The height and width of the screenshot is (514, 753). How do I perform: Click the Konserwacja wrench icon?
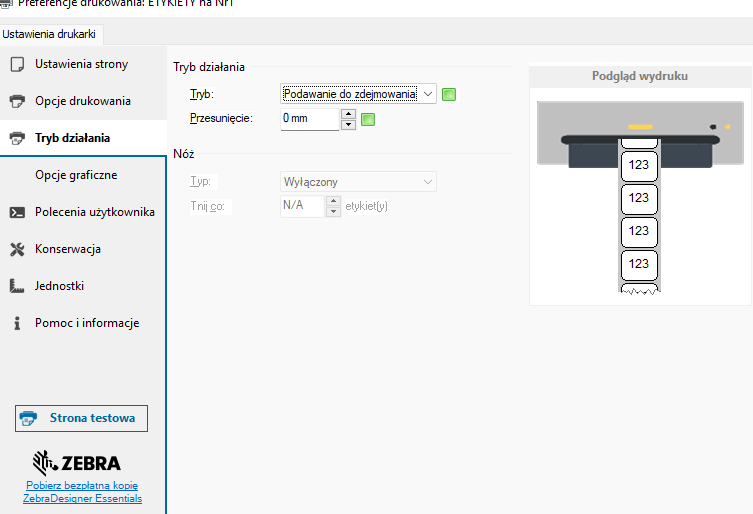click(16, 249)
